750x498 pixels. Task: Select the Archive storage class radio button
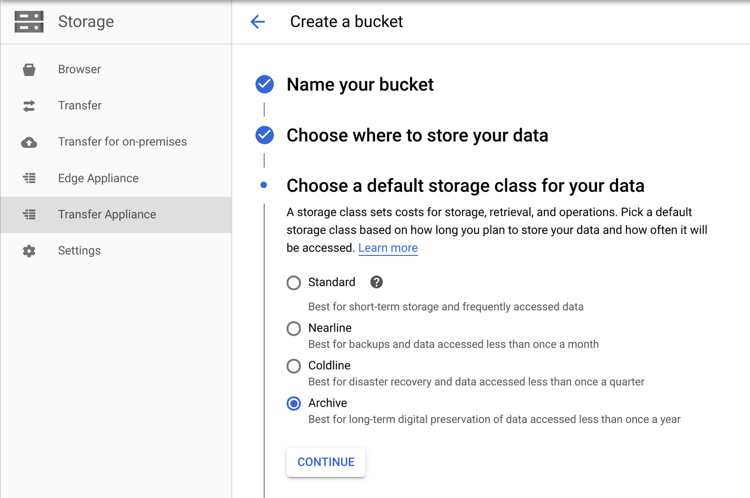pos(294,404)
